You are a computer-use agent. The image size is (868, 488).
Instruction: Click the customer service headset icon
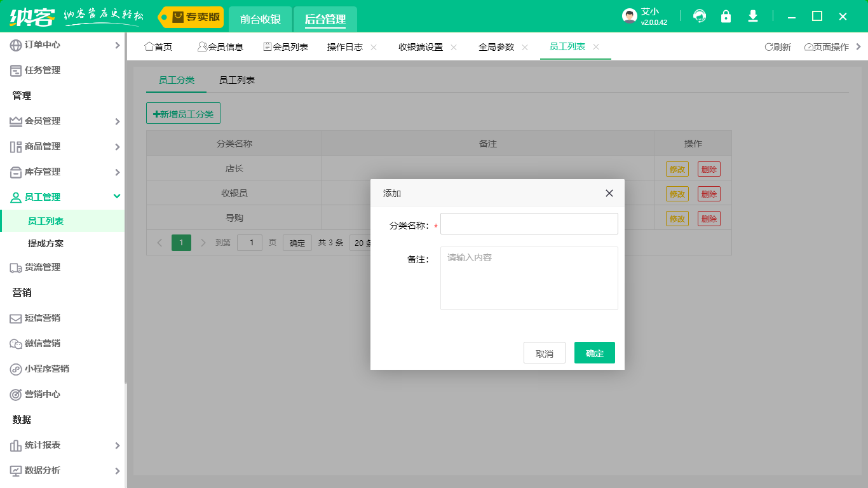pos(699,17)
